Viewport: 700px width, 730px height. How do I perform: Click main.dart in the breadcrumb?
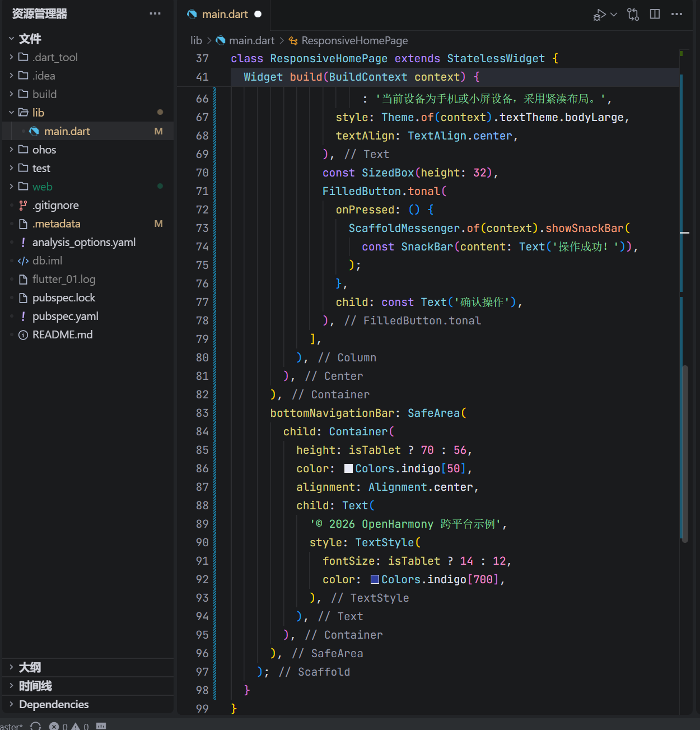251,40
